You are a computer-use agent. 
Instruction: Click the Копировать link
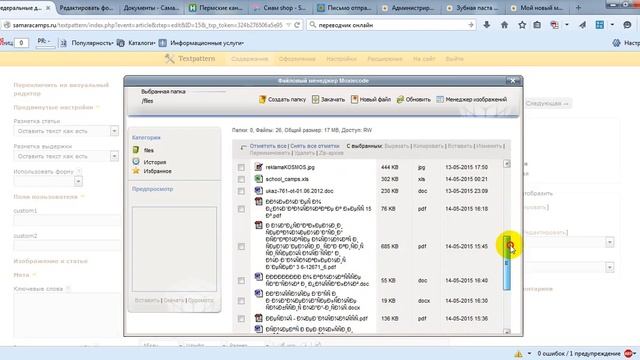(x=429, y=146)
